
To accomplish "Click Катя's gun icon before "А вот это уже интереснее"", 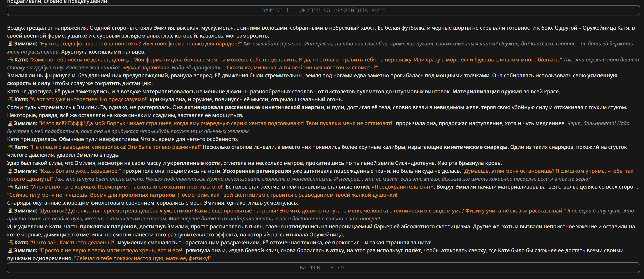I will (10, 99).
